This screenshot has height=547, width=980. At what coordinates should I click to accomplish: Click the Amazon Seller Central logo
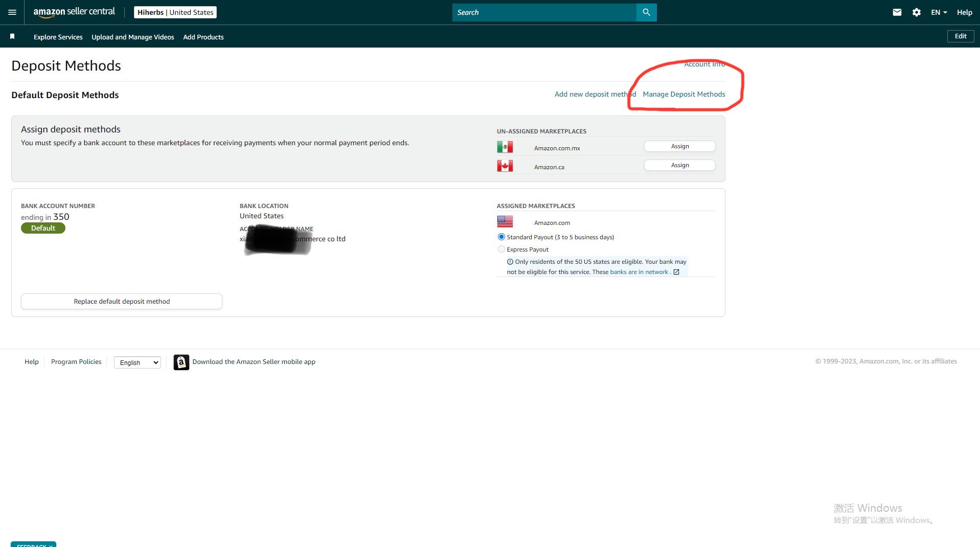click(74, 12)
